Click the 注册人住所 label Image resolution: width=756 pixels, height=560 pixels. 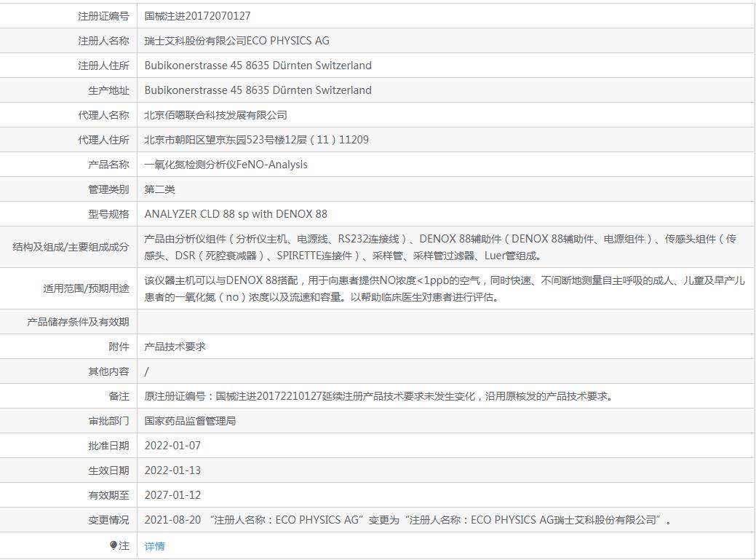(103, 65)
